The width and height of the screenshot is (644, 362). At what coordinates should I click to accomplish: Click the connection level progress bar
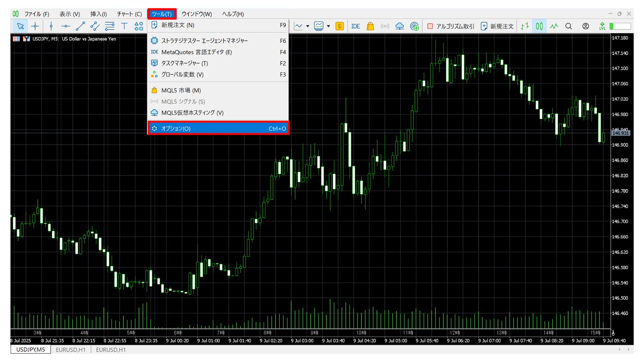[620, 26]
